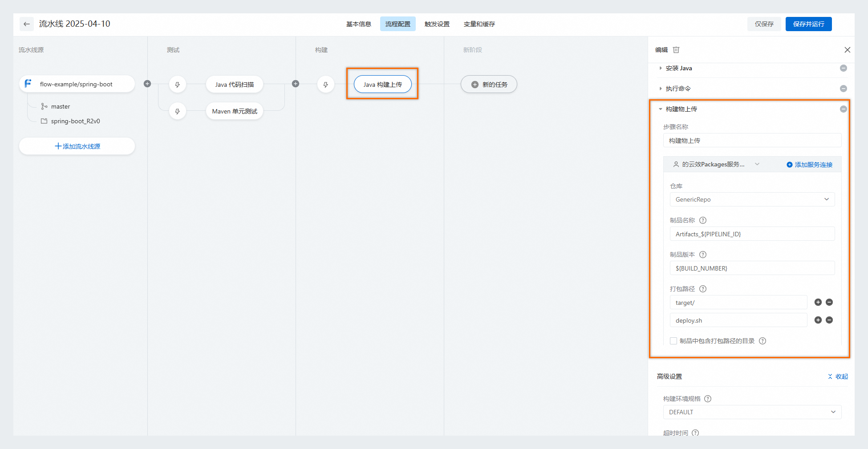Open trigger settings of Maven 单元测试 task

[178, 111]
